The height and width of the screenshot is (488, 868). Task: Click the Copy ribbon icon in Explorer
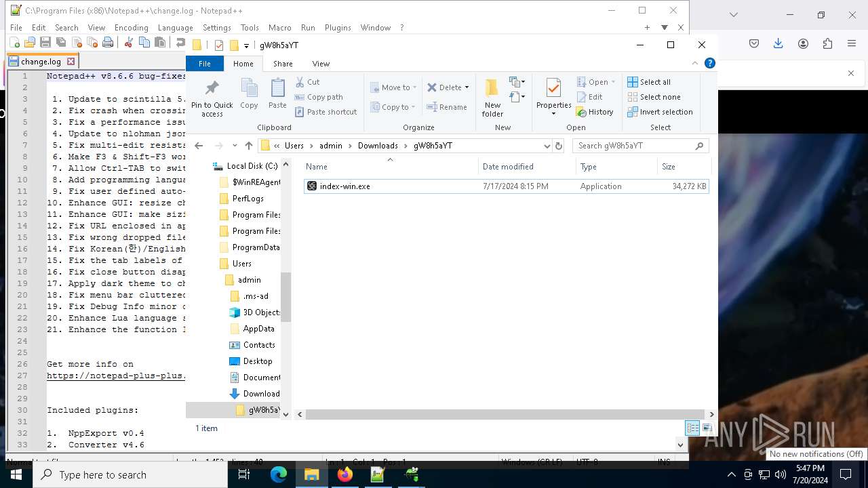point(249,94)
